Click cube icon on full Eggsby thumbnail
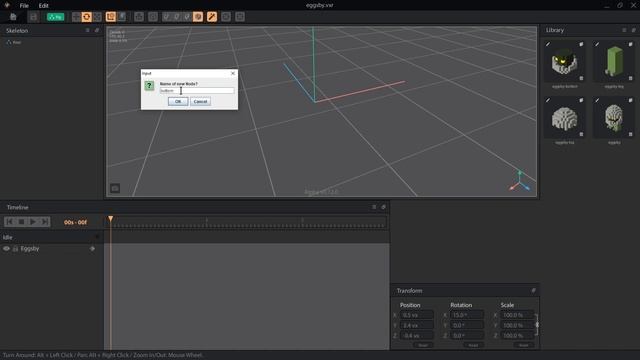640x360 pixels. click(631, 100)
